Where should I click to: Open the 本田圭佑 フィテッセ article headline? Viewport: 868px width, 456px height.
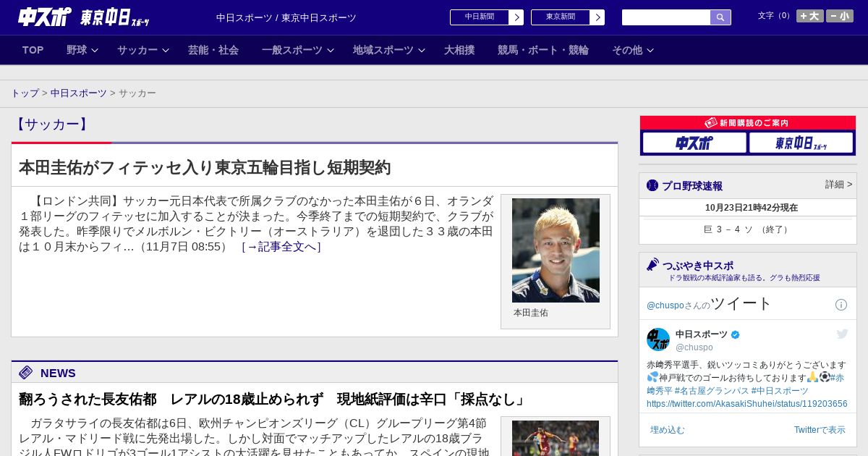coord(205,168)
